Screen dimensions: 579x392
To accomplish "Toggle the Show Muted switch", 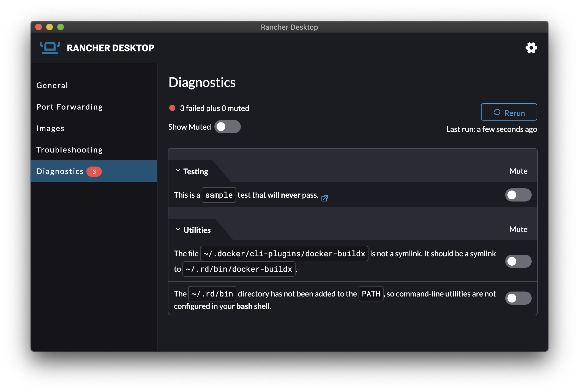I will [227, 127].
